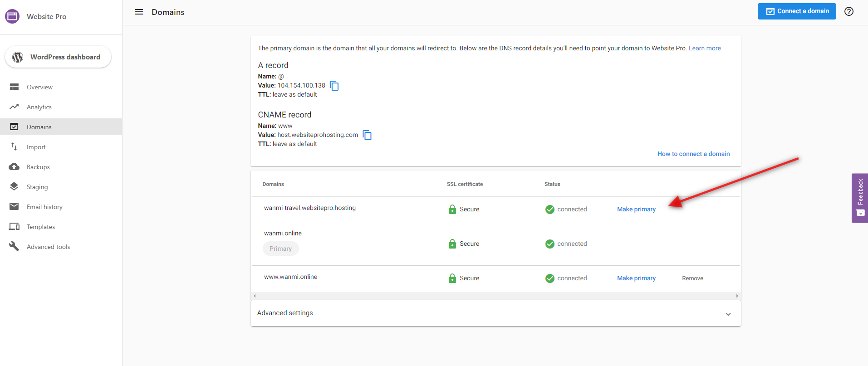Click the Email history envelope icon
868x366 pixels.
point(14,206)
